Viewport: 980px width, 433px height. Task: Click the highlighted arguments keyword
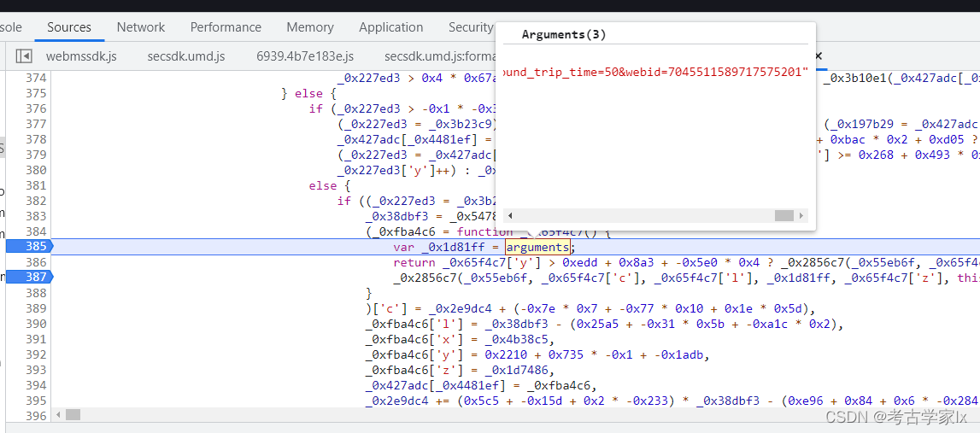pos(538,246)
